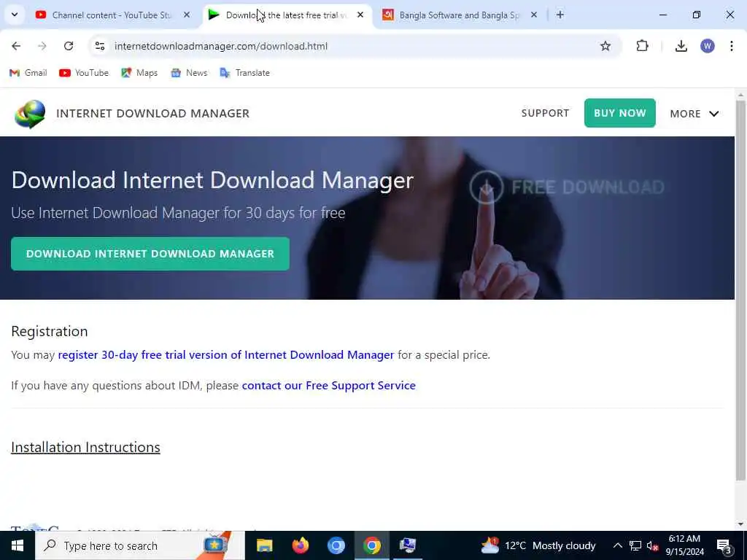
Task: Click Download Internet Download Manager button
Action: tap(150, 254)
